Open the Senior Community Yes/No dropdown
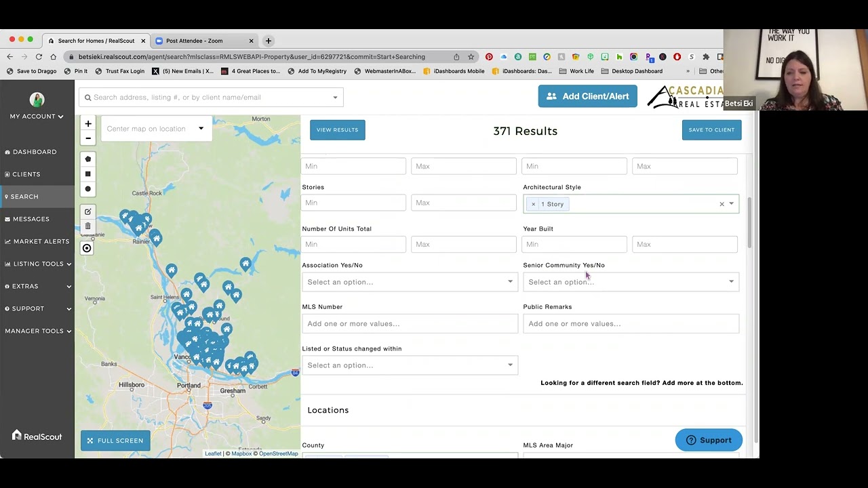 click(631, 282)
